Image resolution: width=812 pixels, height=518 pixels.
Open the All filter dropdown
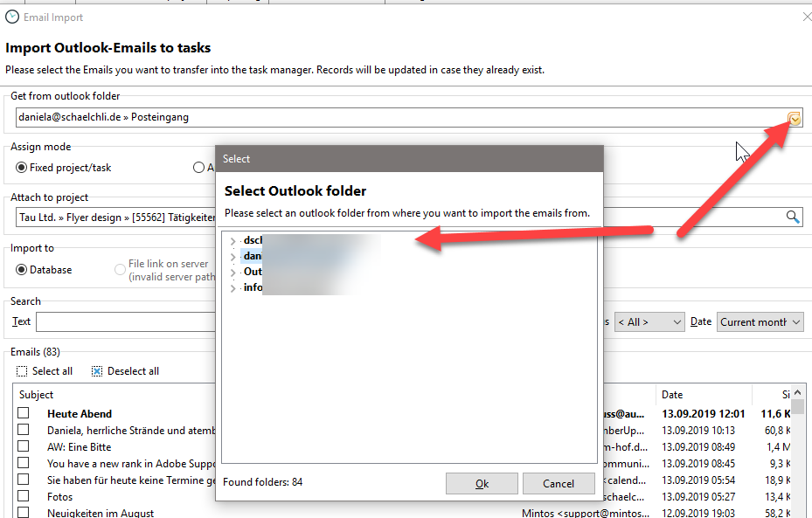click(x=649, y=322)
